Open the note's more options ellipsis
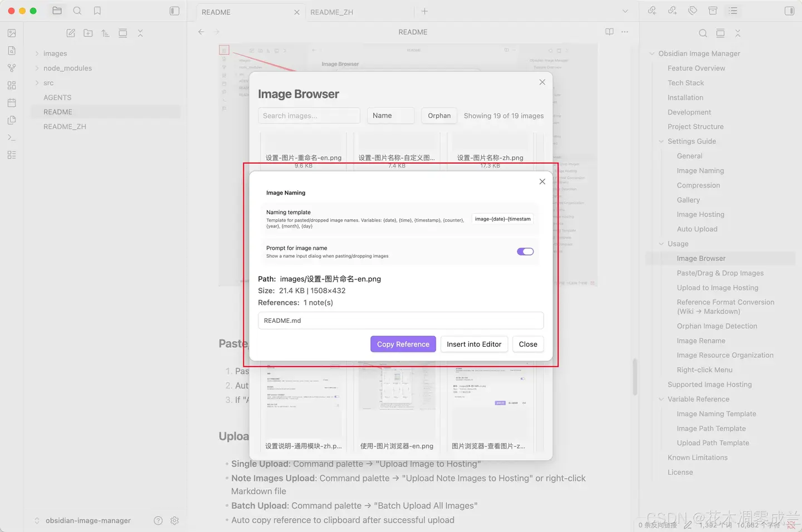 pyautogui.click(x=625, y=32)
